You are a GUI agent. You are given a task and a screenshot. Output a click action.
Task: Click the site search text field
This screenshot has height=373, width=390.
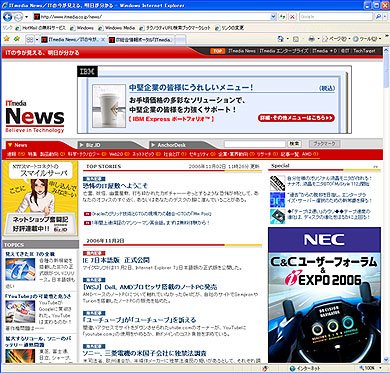(x=255, y=144)
